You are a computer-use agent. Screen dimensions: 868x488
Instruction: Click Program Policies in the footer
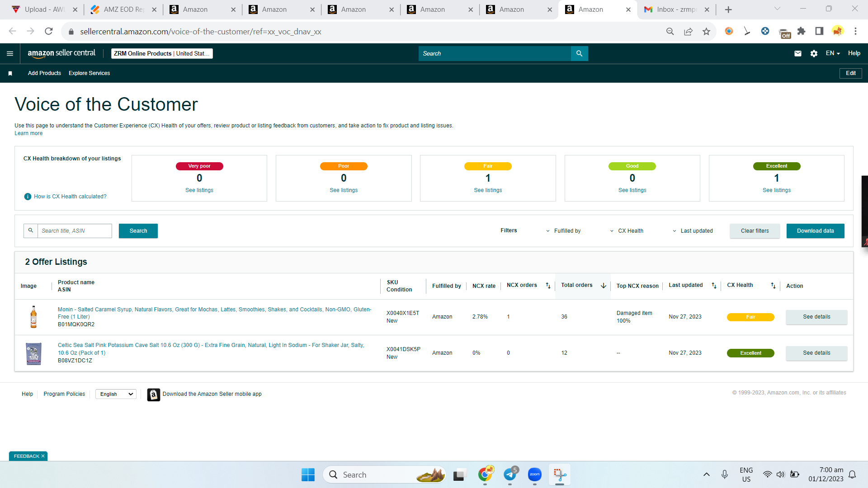point(64,394)
